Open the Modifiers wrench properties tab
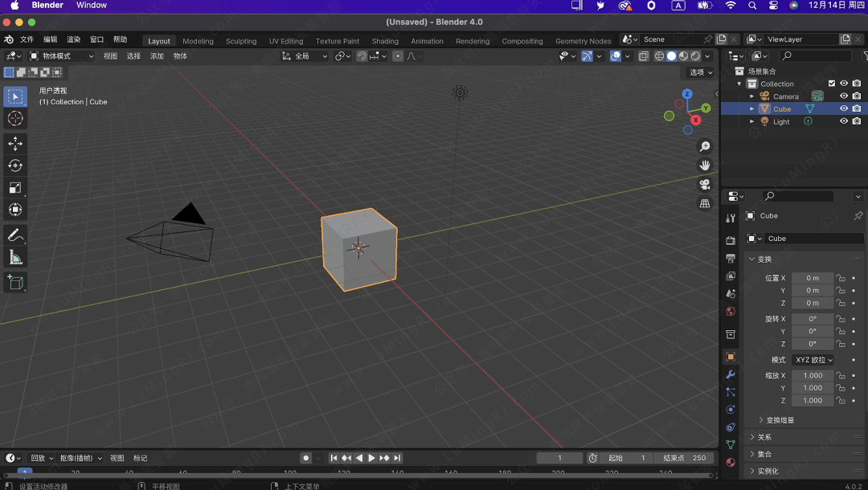The width and height of the screenshot is (868, 490). tap(731, 374)
